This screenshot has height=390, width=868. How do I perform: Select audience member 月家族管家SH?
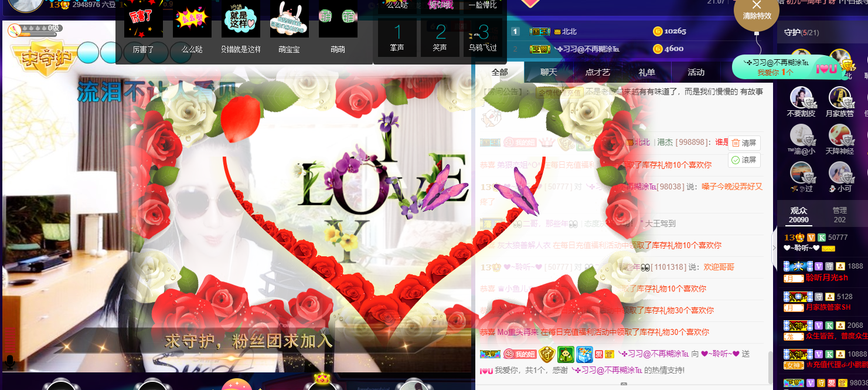828,307
